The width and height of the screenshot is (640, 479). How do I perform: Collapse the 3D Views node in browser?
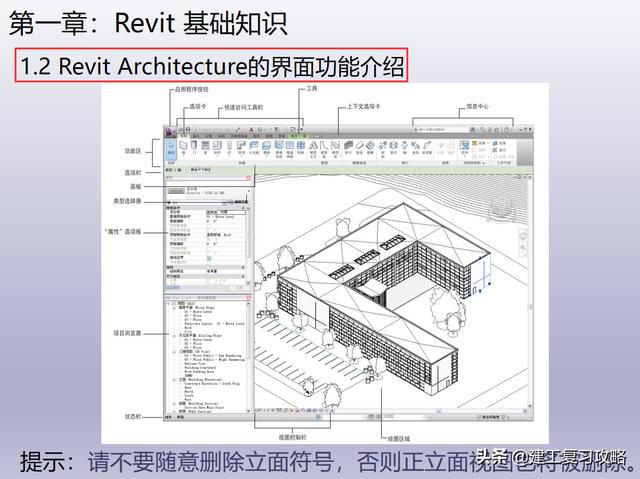point(174,352)
